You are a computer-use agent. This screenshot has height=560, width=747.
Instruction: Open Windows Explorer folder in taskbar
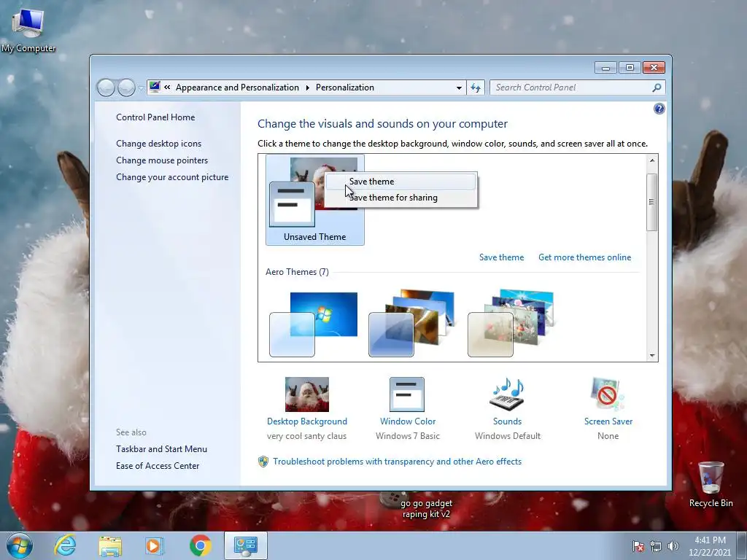[110, 545]
